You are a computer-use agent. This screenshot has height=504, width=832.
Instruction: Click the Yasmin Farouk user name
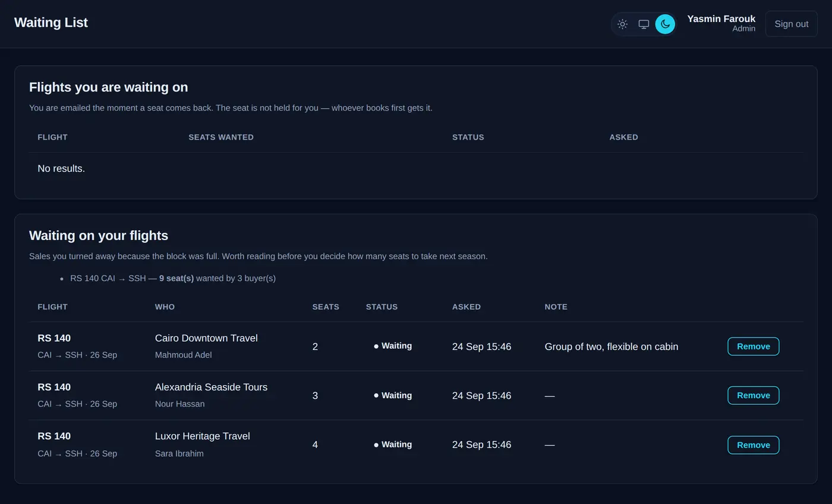(721, 19)
